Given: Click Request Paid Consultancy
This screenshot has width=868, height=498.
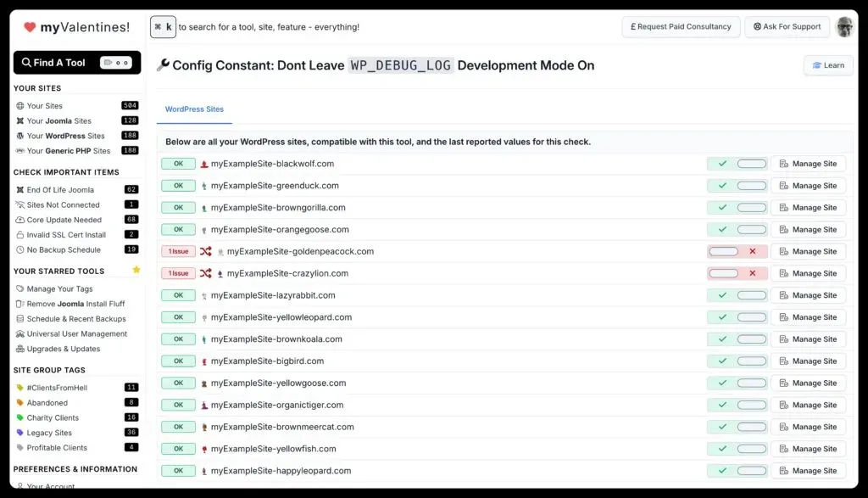Looking at the screenshot, I should coord(681,26).
